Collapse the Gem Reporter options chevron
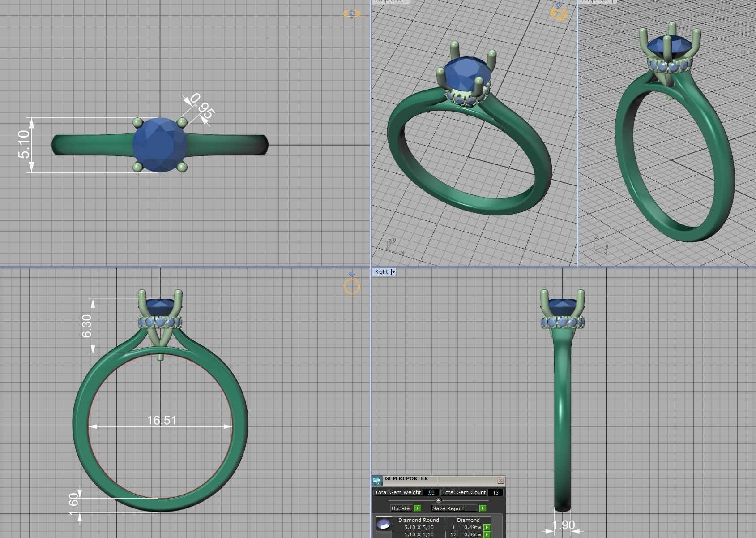 coord(438,500)
